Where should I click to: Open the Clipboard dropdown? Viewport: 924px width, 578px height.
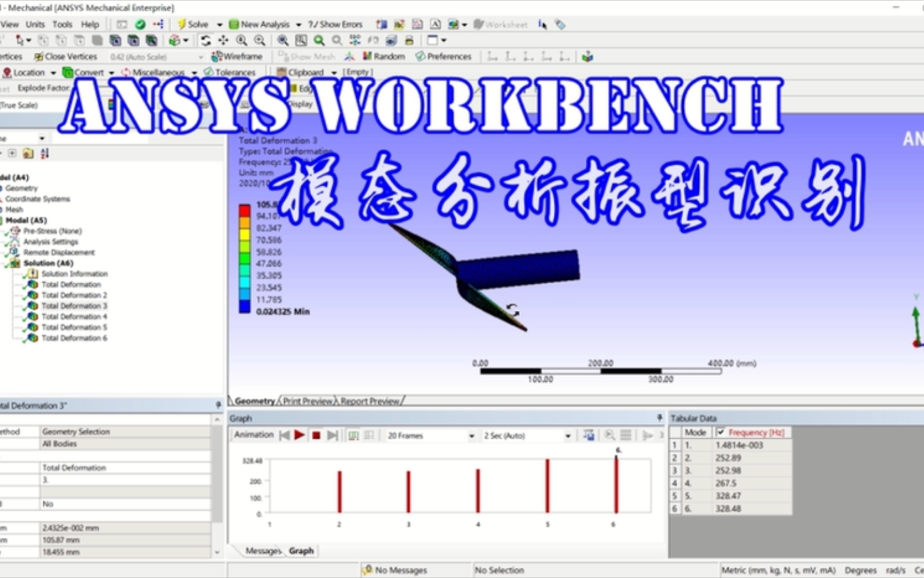(334, 73)
